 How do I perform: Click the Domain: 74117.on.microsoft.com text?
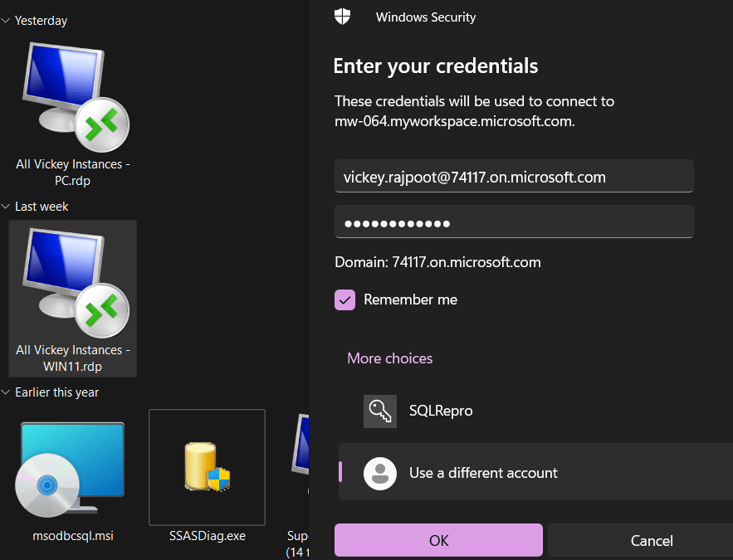pyautogui.click(x=437, y=262)
